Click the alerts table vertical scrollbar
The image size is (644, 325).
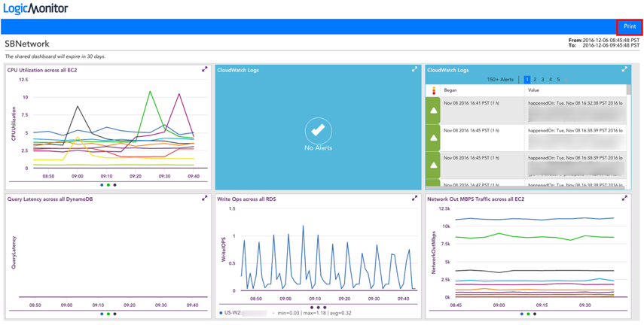tap(629, 90)
